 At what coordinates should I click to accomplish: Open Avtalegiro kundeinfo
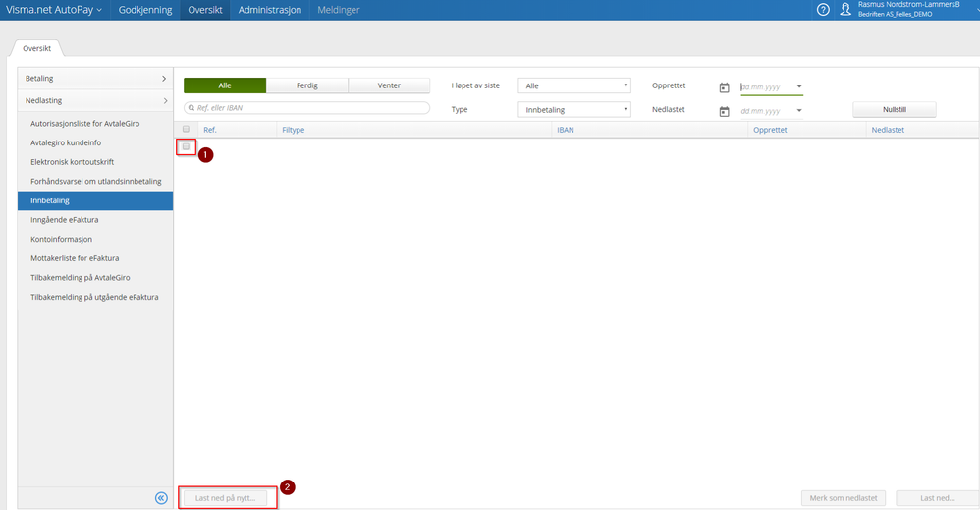pos(95,142)
